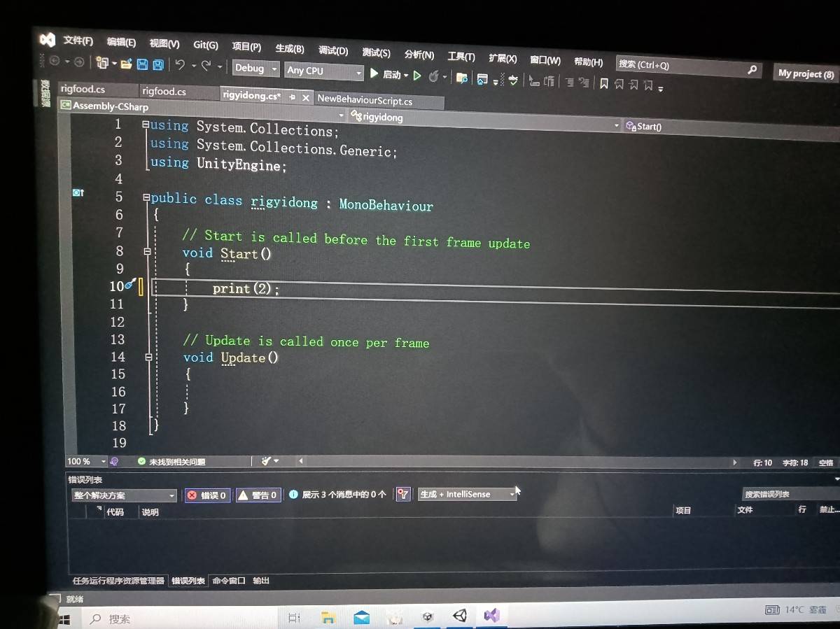Click the Save All icon
The height and width of the screenshot is (629, 840).
coord(159,65)
